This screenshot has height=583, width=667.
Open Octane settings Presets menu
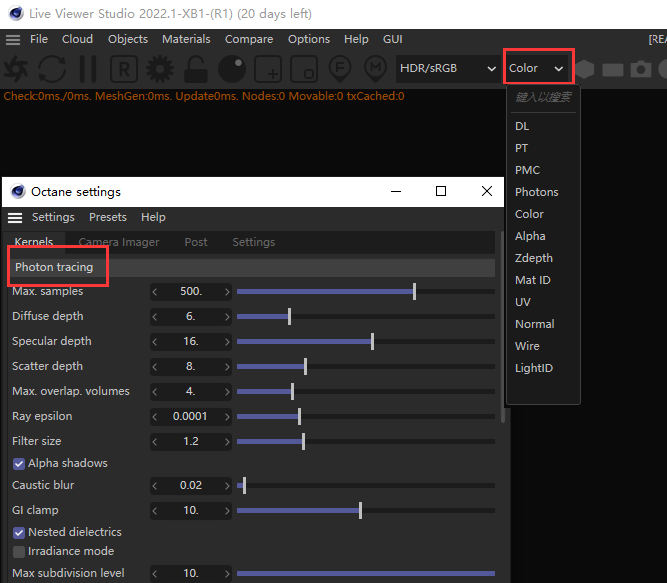coord(108,217)
